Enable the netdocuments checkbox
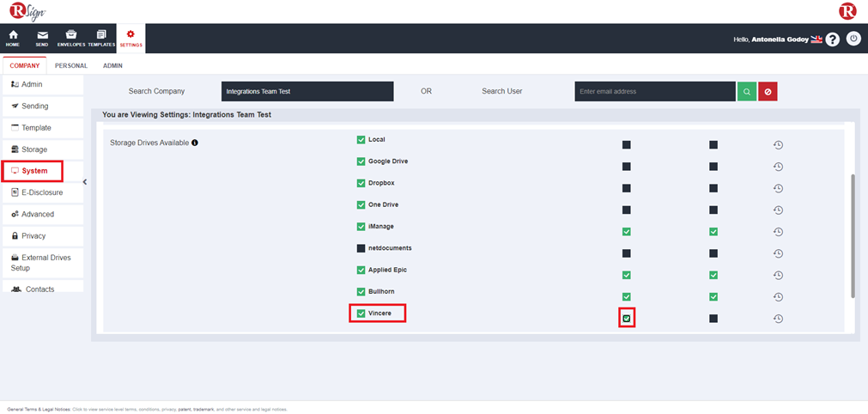The height and width of the screenshot is (414, 868). [x=361, y=248]
